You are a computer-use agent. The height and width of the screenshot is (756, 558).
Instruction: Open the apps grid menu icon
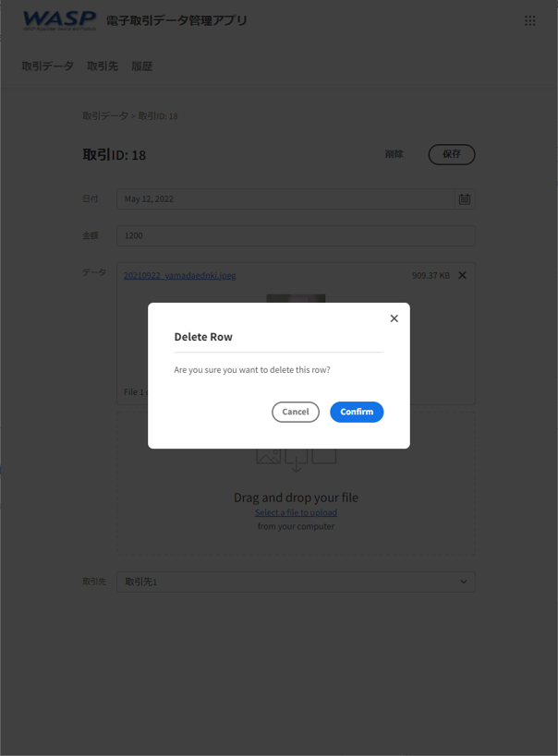tap(530, 20)
